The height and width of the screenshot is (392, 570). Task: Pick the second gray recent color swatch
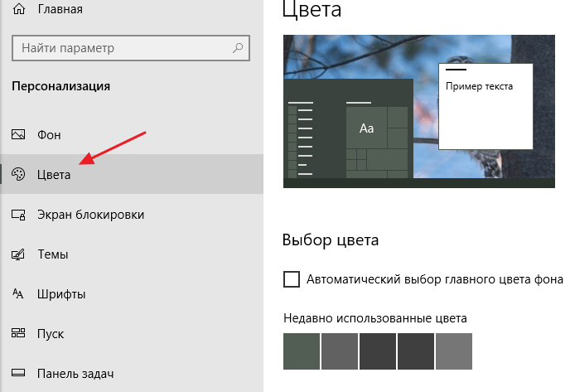click(x=340, y=351)
